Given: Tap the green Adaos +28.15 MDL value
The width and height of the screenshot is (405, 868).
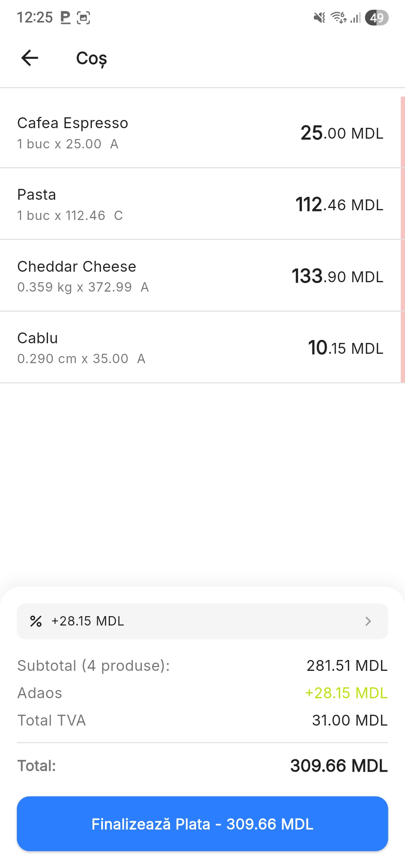Looking at the screenshot, I should coord(346,693).
